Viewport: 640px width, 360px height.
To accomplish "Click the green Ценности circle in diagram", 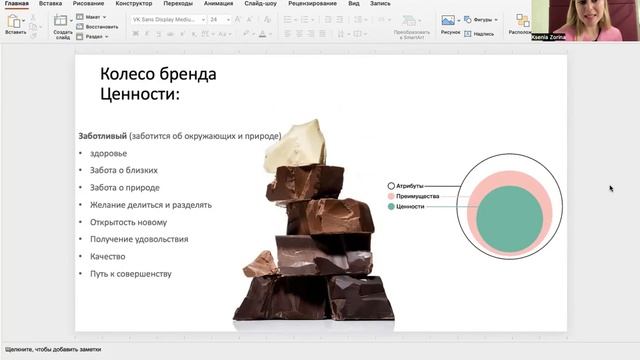I will coord(509,219).
